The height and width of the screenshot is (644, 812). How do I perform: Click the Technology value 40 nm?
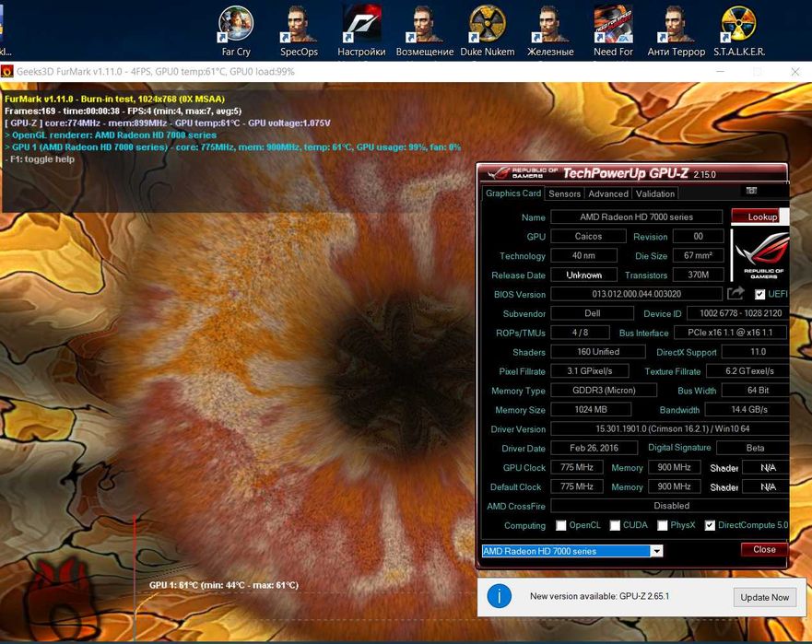coord(583,255)
